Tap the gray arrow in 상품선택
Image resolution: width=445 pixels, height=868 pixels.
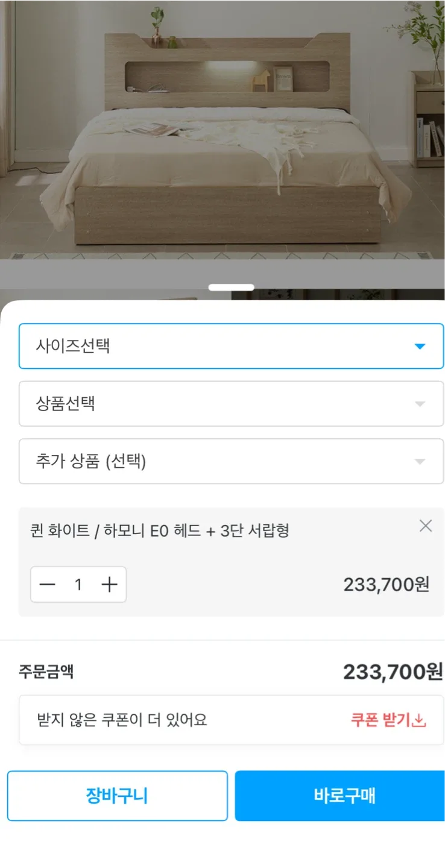coord(420,404)
